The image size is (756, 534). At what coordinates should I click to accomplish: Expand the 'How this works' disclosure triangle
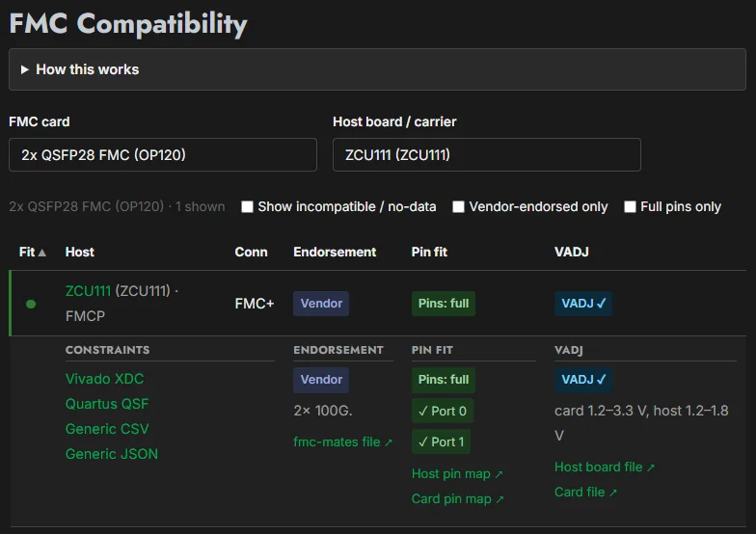tap(25, 69)
